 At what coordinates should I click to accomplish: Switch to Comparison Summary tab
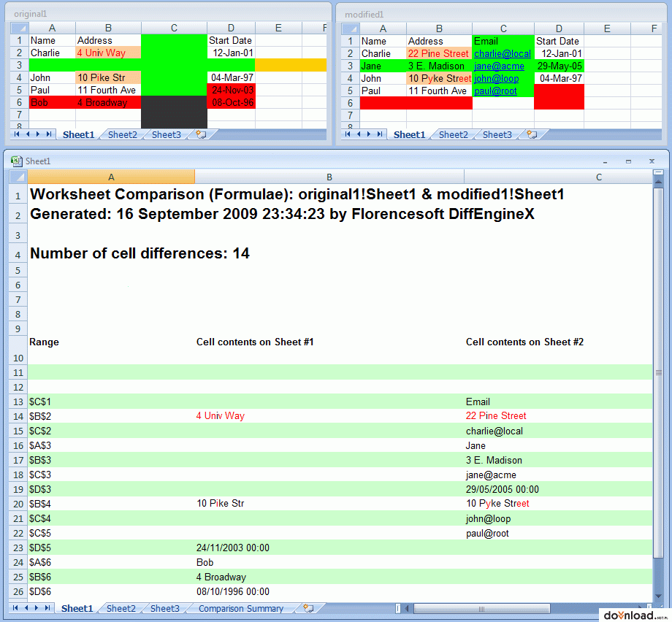(x=241, y=608)
